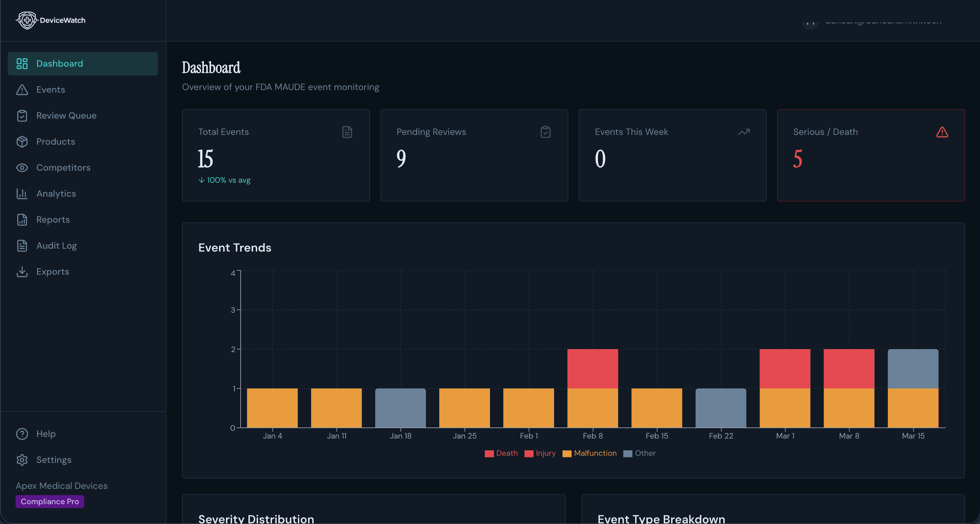The width and height of the screenshot is (980, 524).
Task: Click the Competitors eye icon
Action: [22, 167]
